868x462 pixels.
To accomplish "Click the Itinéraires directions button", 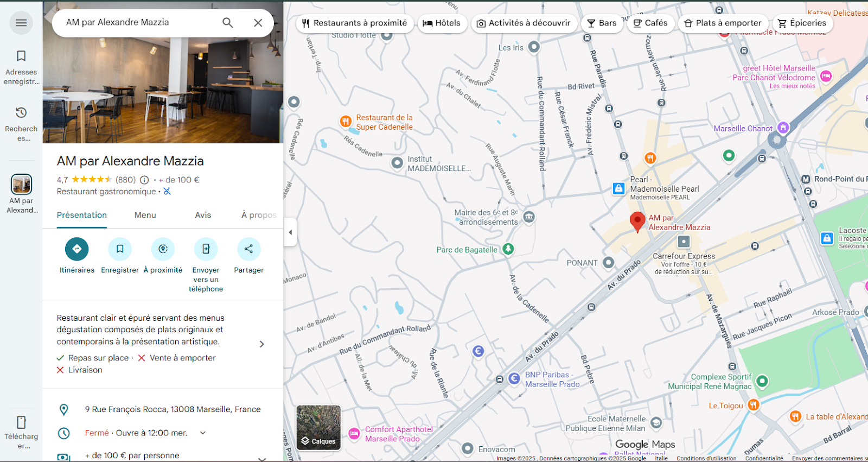I will pos(76,249).
